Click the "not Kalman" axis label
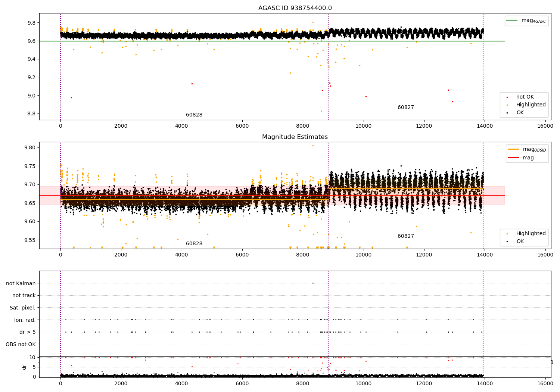 click(21, 283)
